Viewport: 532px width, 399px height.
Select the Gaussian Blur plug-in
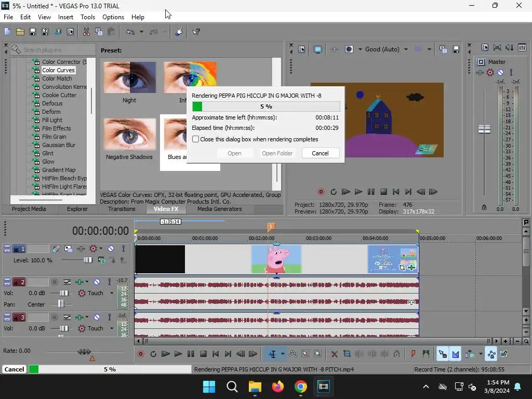[x=59, y=145]
